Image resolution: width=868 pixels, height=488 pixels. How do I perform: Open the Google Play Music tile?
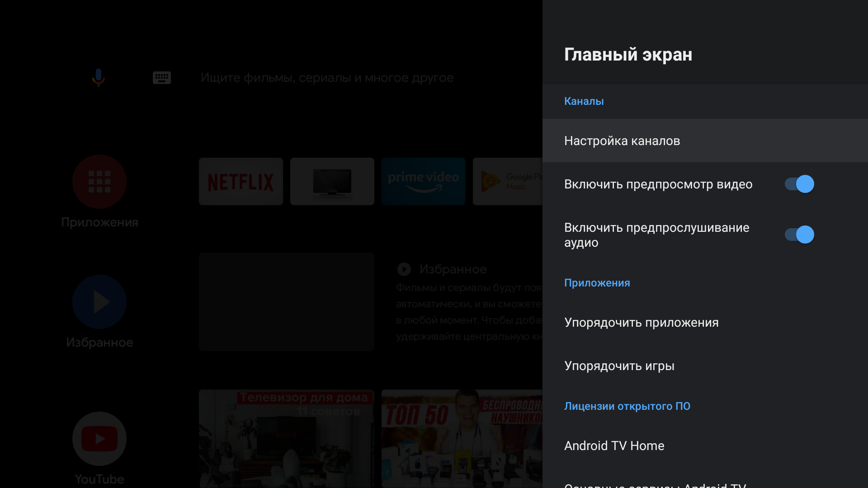tap(507, 182)
